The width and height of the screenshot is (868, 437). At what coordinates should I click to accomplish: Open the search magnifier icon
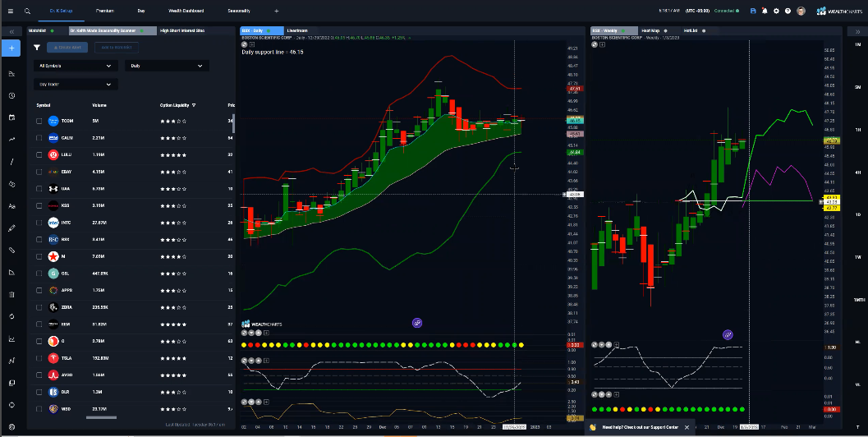tap(27, 11)
